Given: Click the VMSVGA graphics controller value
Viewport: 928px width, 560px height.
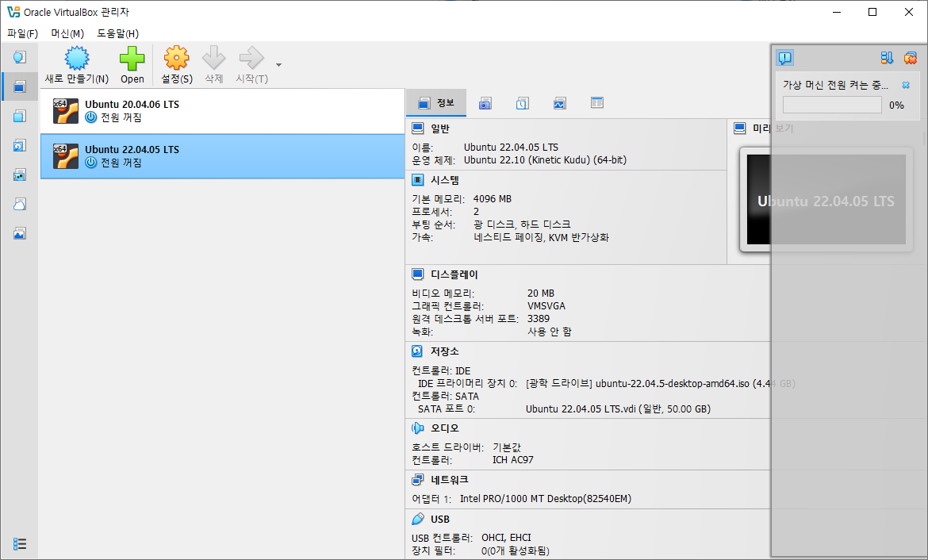Looking at the screenshot, I should (x=546, y=306).
